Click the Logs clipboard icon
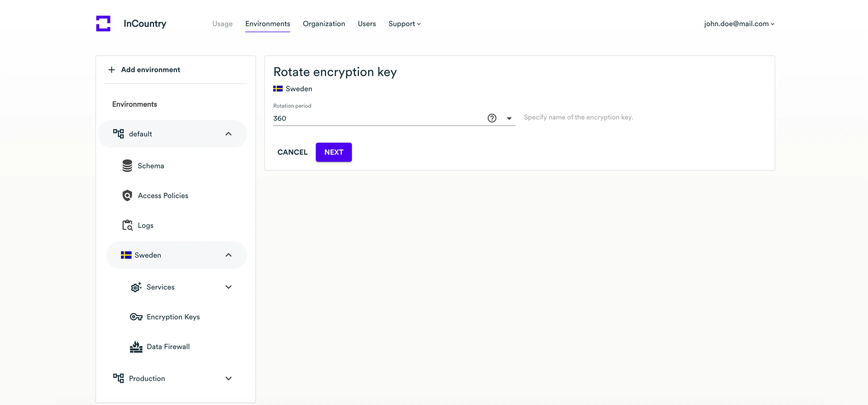868x405 pixels. point(127,225)
